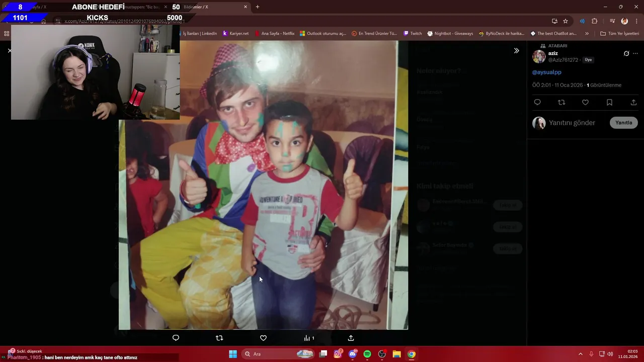Open Discord from the taskbar
Viewport: 644px width, 362px height.
pos(353,354)
